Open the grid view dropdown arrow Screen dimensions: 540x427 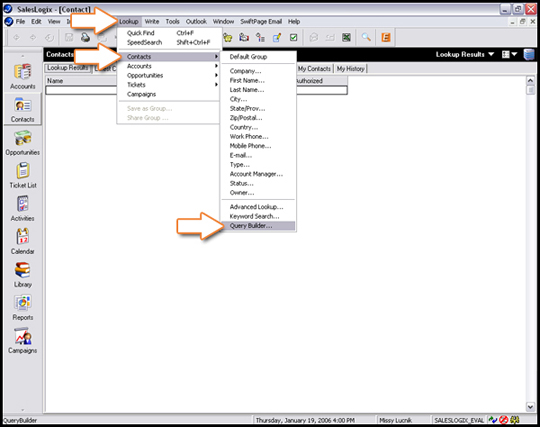(x=515, y=54)
